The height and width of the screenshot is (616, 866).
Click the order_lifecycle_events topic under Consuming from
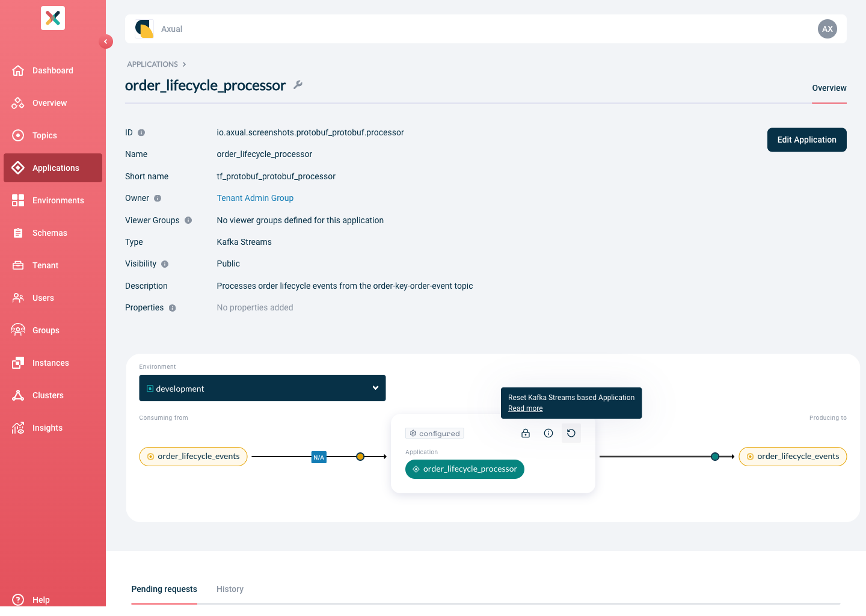(x=193, y=457)
